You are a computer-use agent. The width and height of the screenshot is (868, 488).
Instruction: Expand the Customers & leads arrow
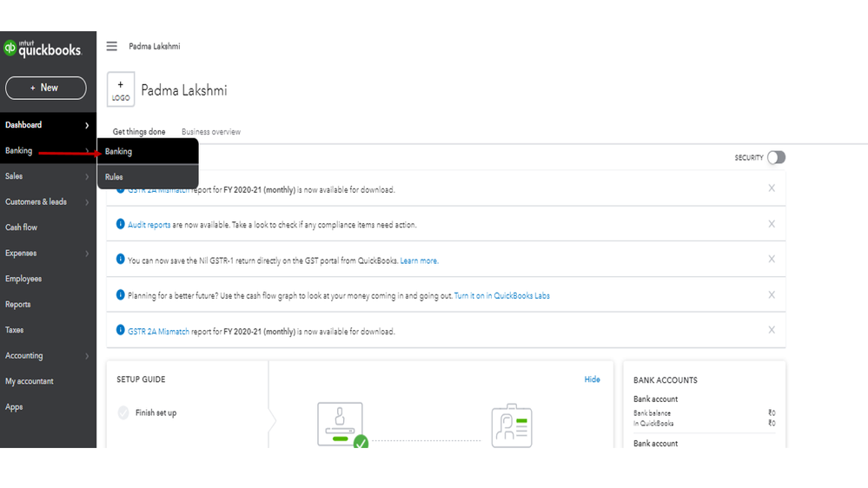87,202
